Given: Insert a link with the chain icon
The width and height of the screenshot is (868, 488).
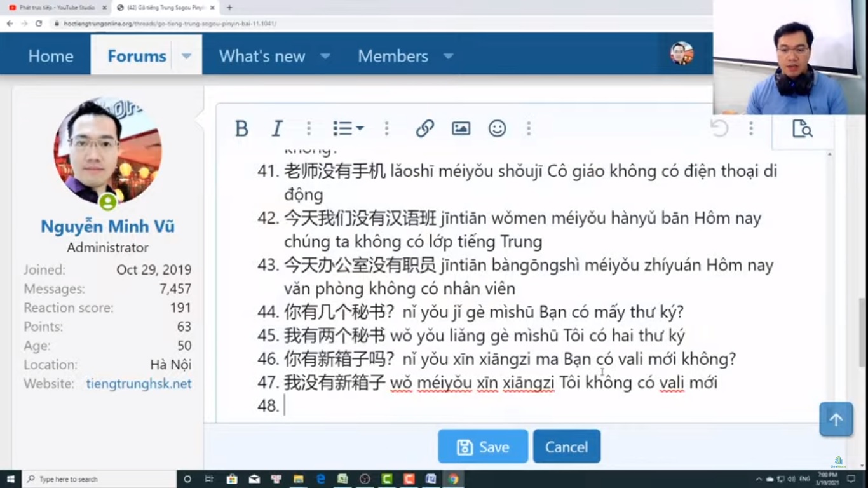Looking at the screenshot, I should [424, 128].
